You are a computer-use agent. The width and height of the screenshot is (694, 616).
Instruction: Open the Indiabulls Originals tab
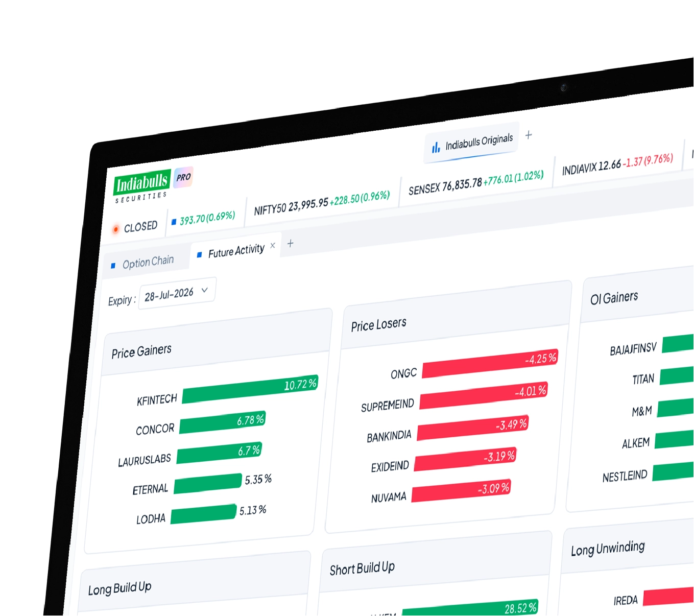(471, 143)
